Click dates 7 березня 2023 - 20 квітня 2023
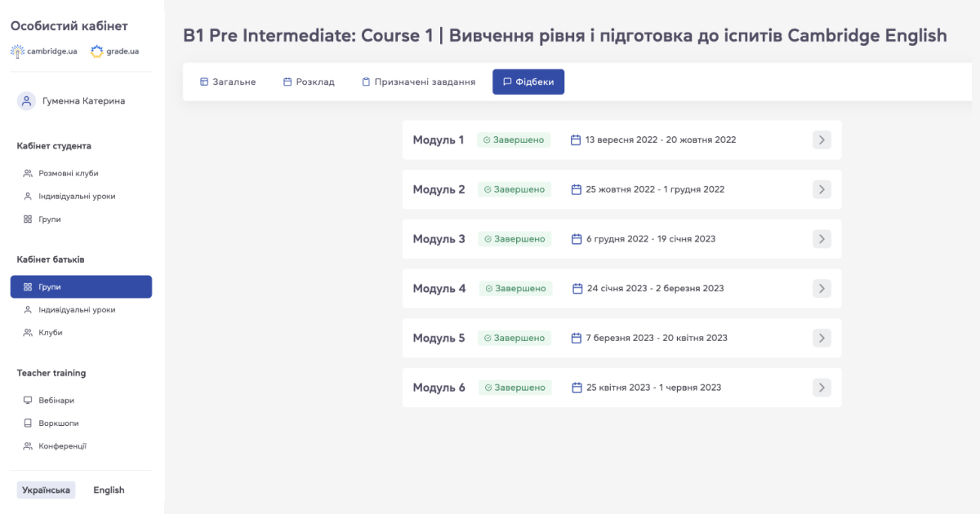 pos(657,338)
